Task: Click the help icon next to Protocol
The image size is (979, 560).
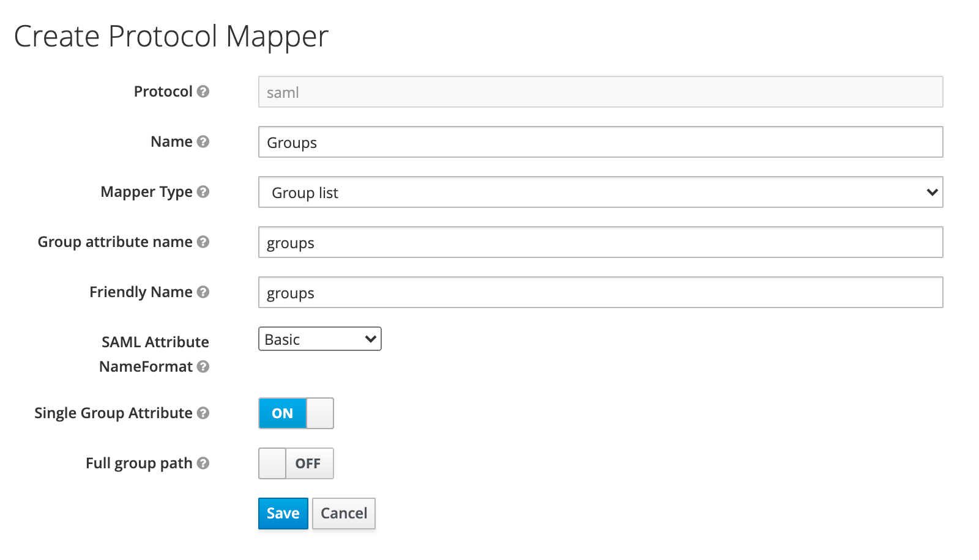Action: coord(203,92)
